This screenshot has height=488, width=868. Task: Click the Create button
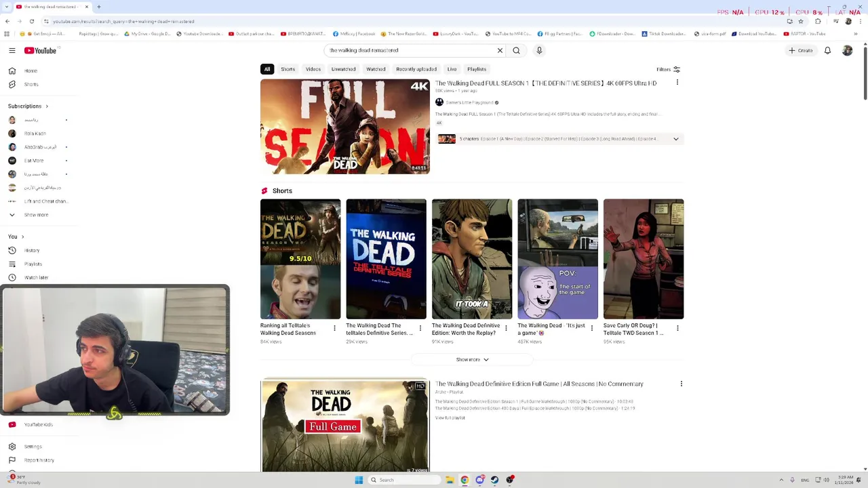pos(800,50)
